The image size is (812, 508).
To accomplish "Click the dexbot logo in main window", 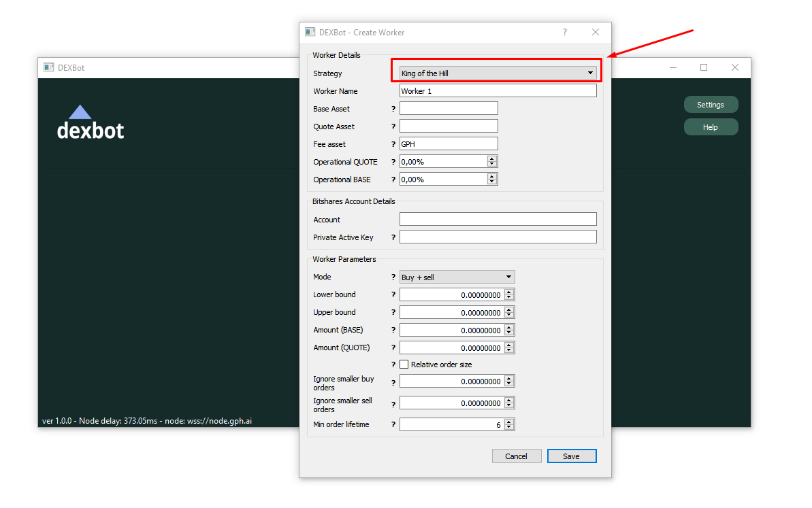I will point(90,122).
